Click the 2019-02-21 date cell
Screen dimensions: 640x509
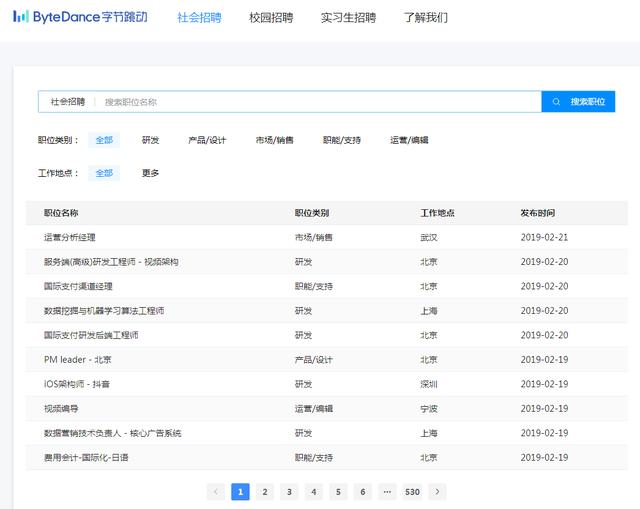544,237
